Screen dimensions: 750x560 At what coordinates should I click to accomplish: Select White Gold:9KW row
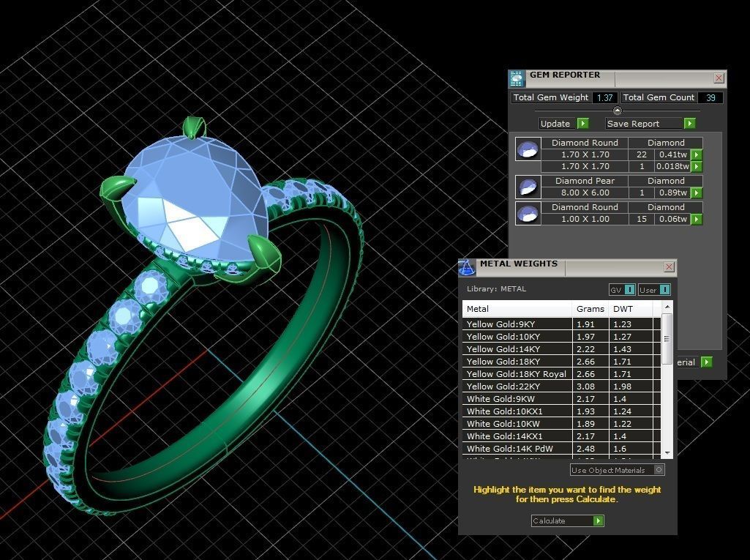tap(561, 399)
